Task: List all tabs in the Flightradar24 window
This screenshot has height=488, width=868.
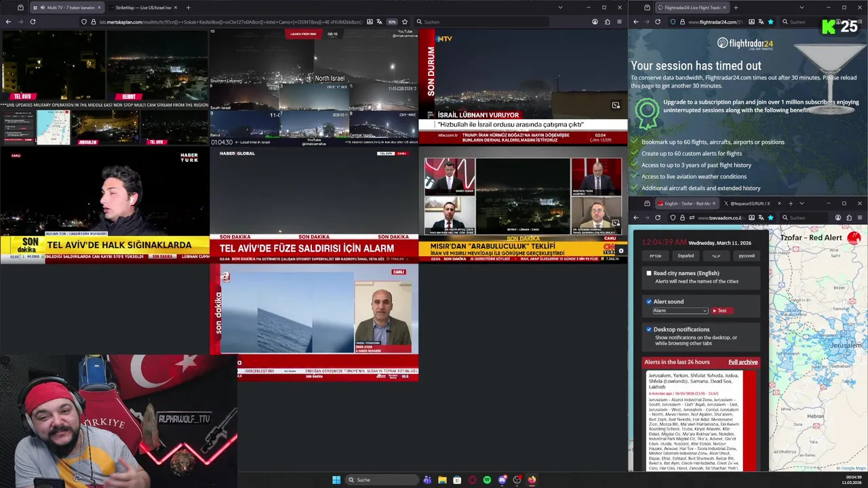Action: (x=802, y=7)
